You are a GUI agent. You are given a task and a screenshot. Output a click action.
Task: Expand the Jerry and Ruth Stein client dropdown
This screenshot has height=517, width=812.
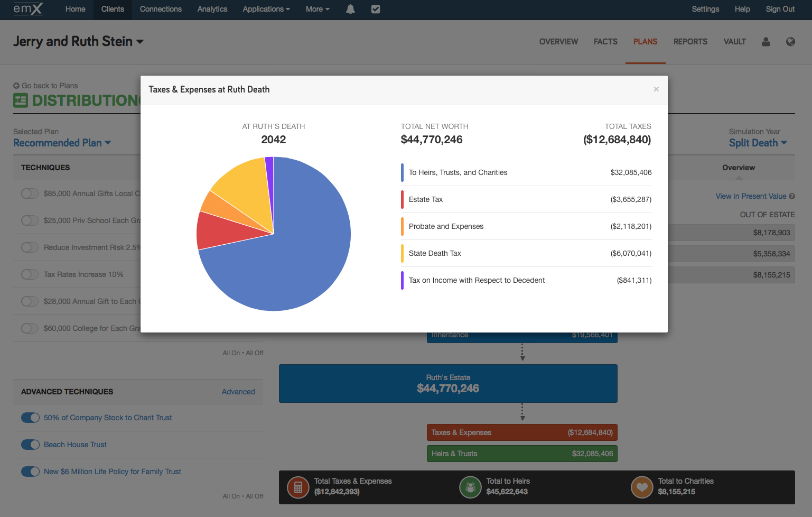click(78, 41)
